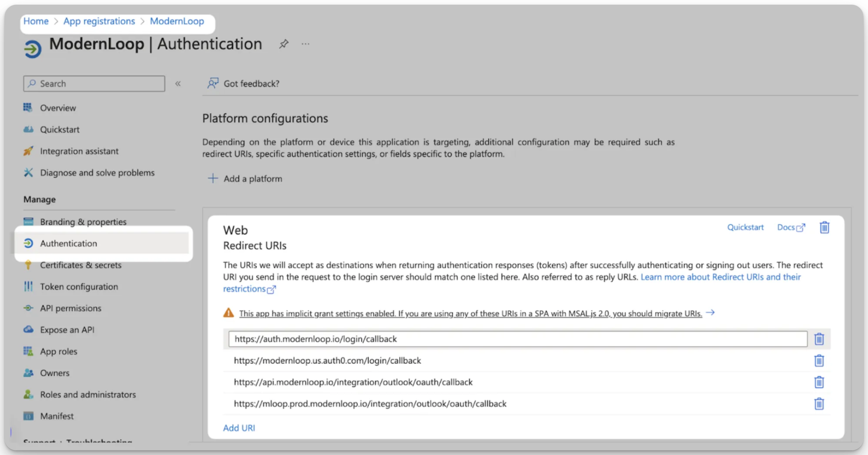Open Learn more about Redirect URIs link
The height and width of the screenshot is (455, 868).
[720, 277]
